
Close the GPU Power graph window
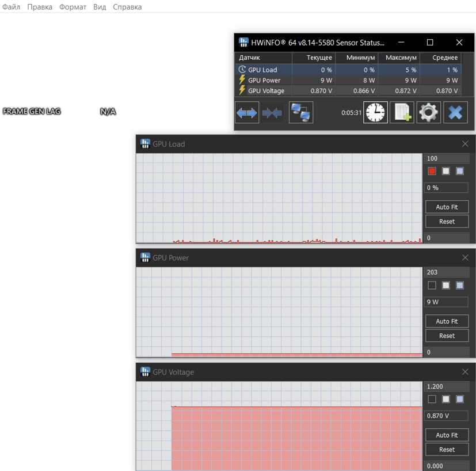click(465, 257)
